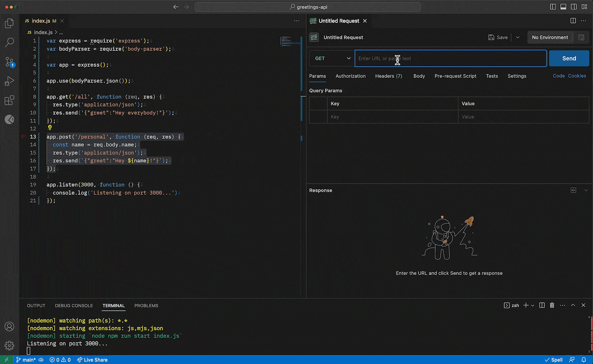Open more actions for index.js editor group
593x364 pixels.
tap(297, 21)
